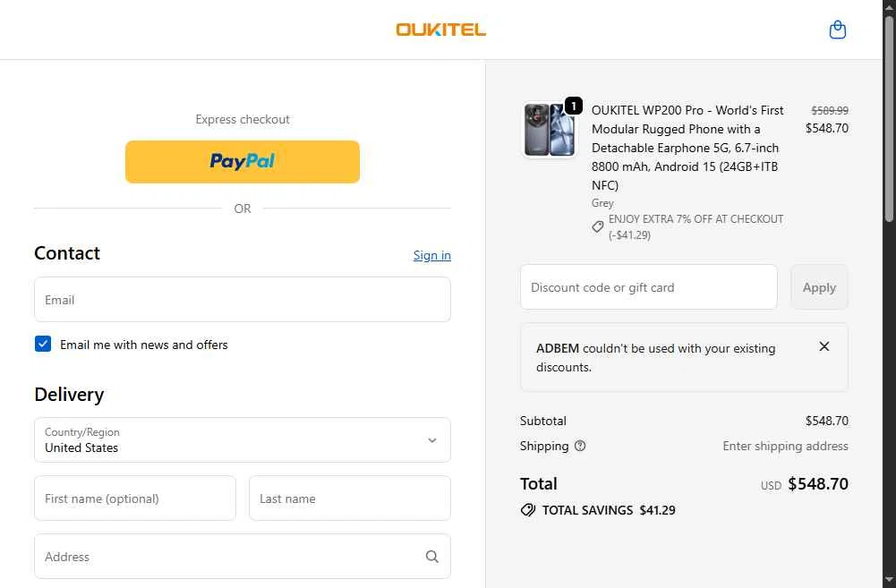Click the OUKITEL logo
896x588 pixels.
(441, 30)
